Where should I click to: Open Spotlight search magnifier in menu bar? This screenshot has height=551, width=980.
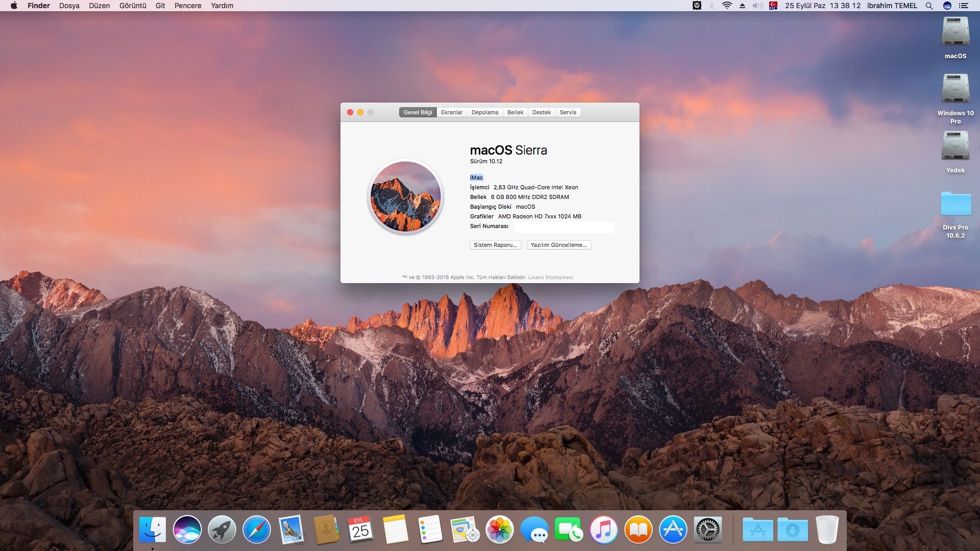pyautogui.click(x=929, y=6)
